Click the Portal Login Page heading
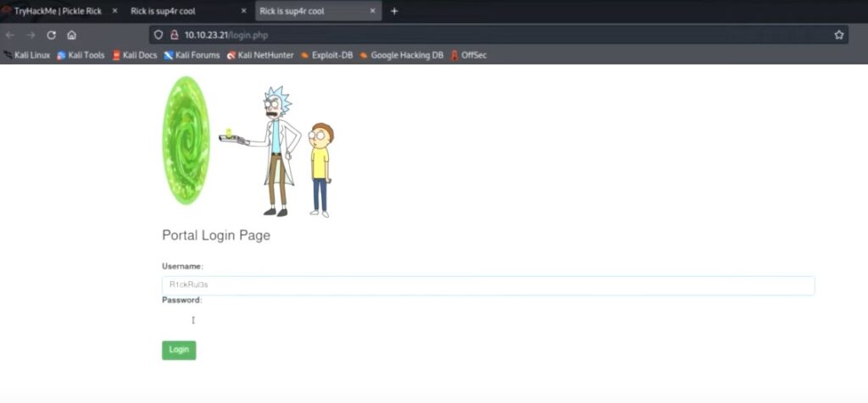Screen dimensions: 868x403 tap(216, 235)
